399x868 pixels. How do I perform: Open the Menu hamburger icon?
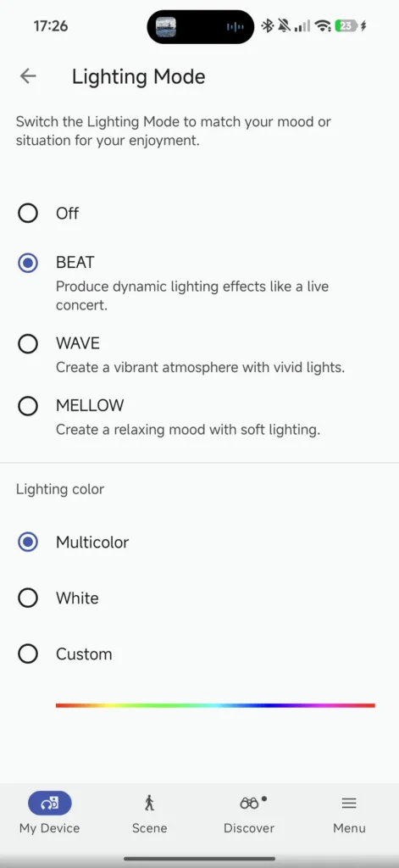(x=349, y=803)
